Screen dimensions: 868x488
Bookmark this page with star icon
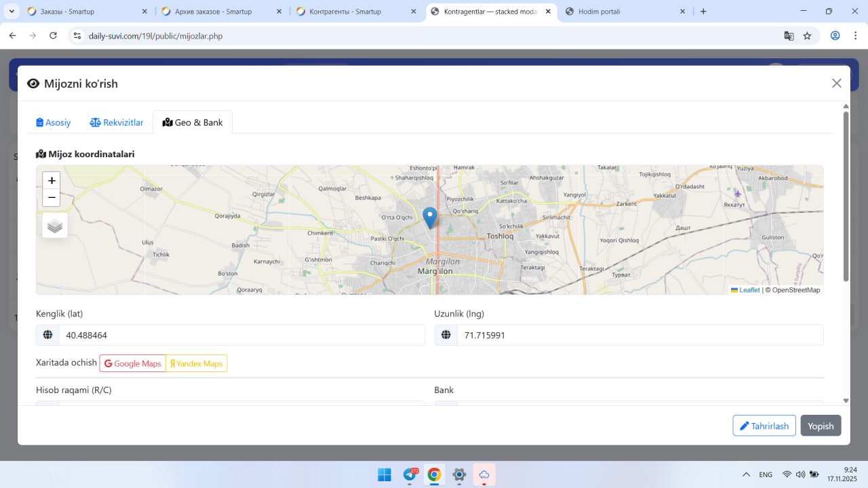pyautogui.click(x=807, y=36)
